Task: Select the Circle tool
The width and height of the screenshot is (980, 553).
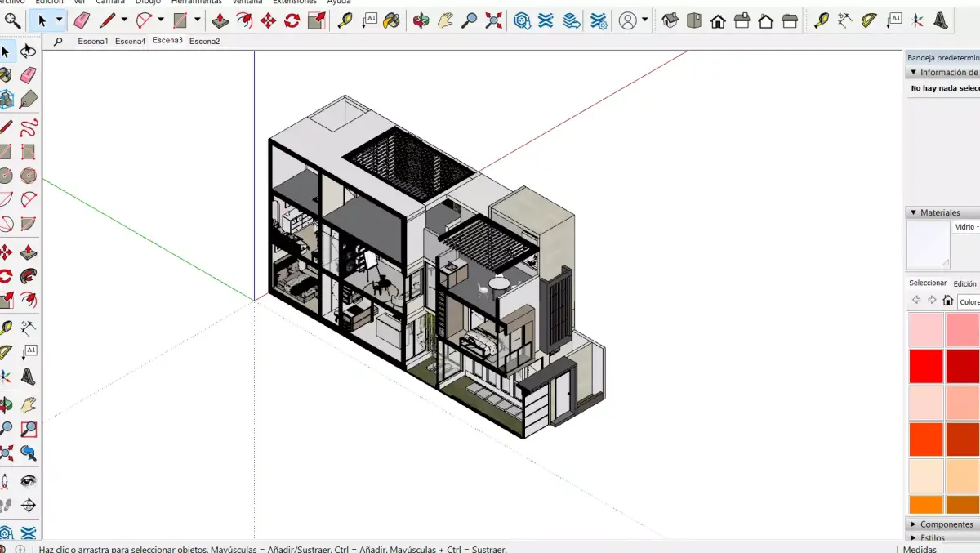Action: pyautogui.click(x=6, y=175)
